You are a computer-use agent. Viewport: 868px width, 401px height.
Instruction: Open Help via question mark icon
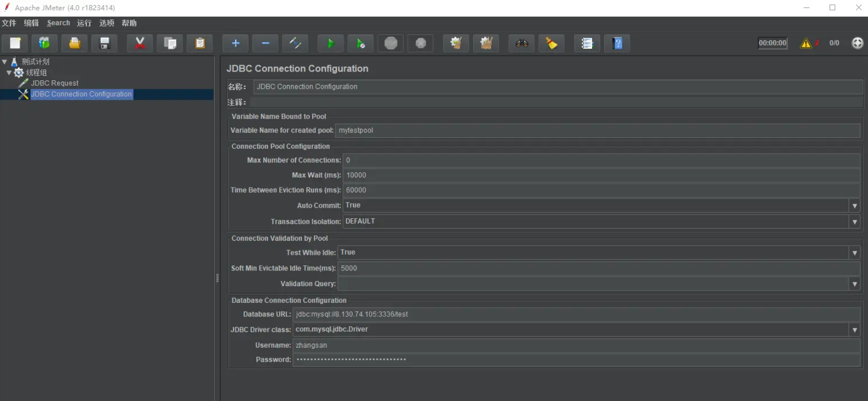pos(617,43)
